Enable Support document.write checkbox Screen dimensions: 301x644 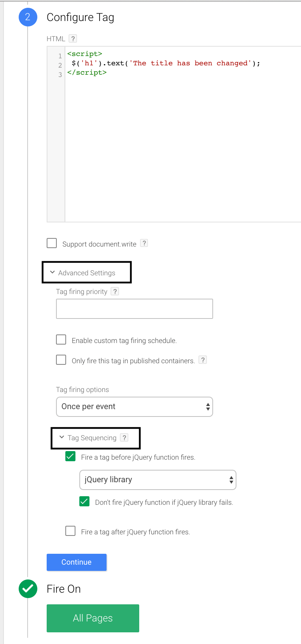(x=52, y=243)
